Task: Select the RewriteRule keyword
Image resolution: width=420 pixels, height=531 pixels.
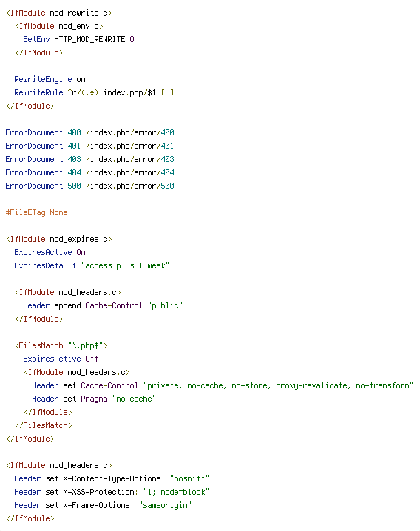Action: [38, 92]
